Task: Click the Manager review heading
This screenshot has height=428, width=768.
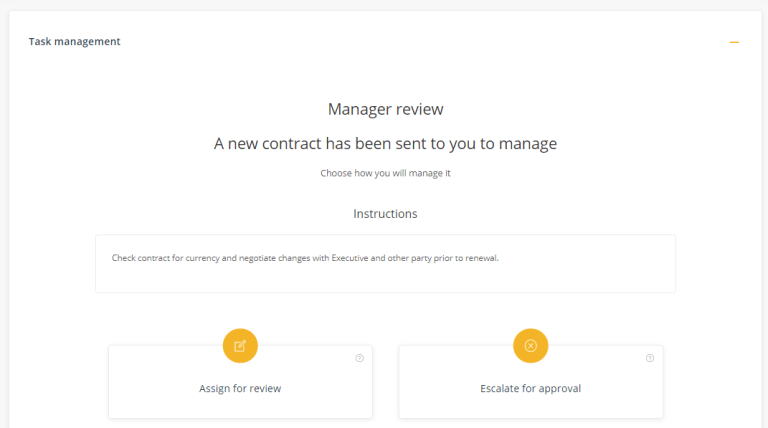Action: tap(385, 109)
